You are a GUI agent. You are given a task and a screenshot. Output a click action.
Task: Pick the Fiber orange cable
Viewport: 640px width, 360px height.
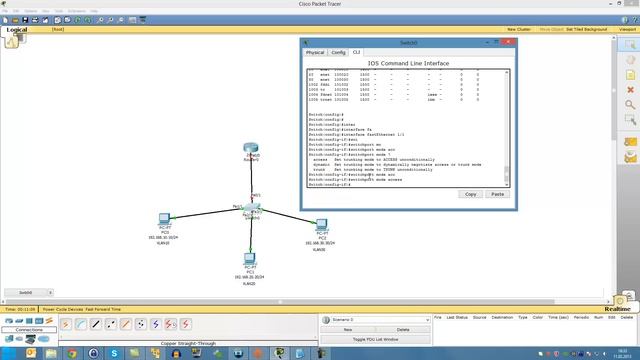pyautogui.click(x=126, y=324)
